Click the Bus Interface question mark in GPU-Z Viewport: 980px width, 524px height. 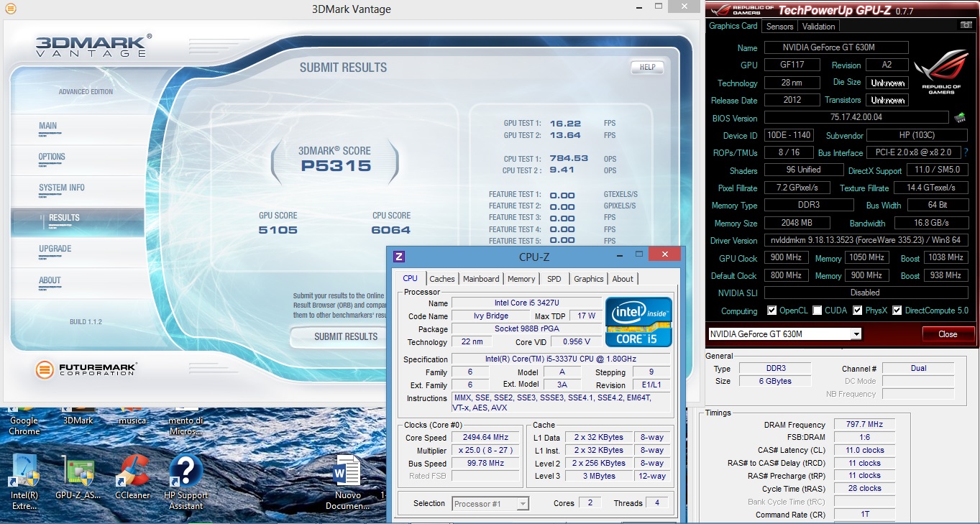(x=966, y=152)
